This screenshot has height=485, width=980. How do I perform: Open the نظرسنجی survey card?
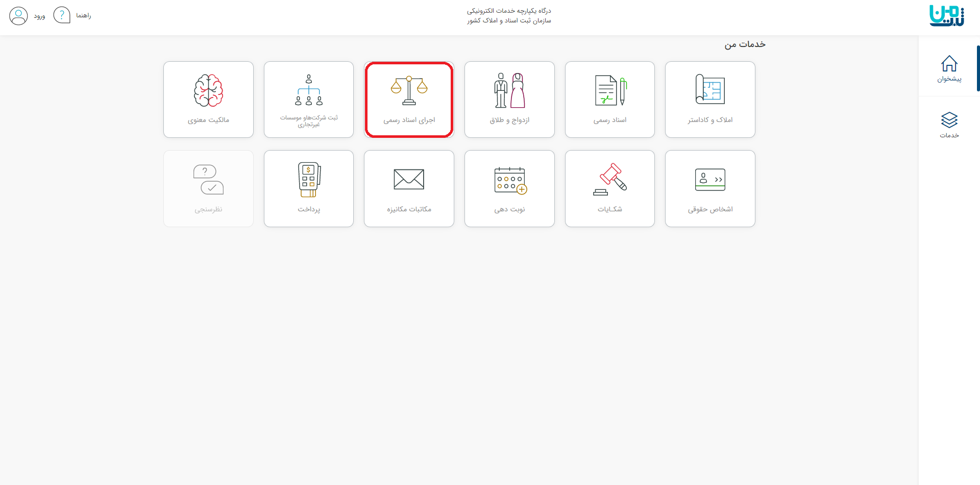click(x=208, y=188)
